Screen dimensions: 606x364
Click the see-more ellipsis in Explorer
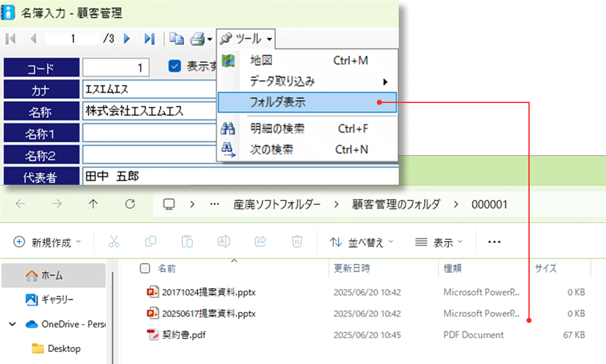[494, 241]
